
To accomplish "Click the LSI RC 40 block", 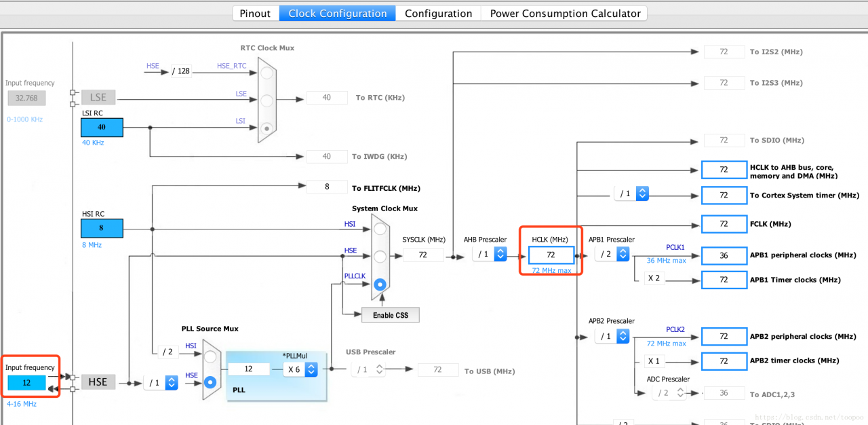I will coord(102,128).
